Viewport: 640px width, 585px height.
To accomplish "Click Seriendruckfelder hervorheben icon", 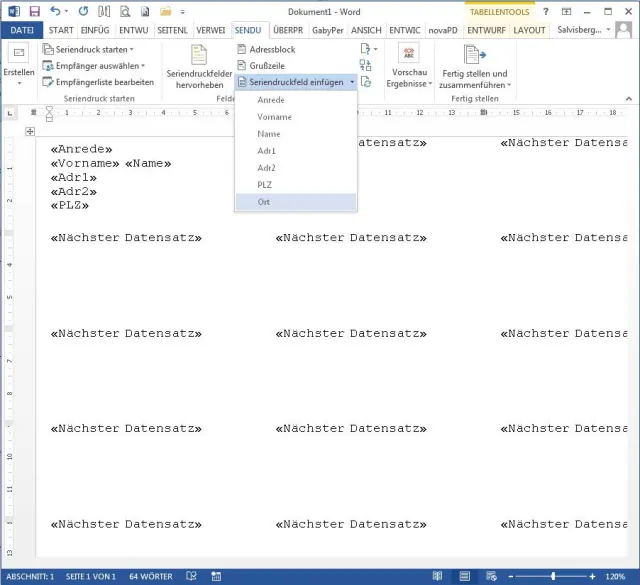I will click(200, 58).
